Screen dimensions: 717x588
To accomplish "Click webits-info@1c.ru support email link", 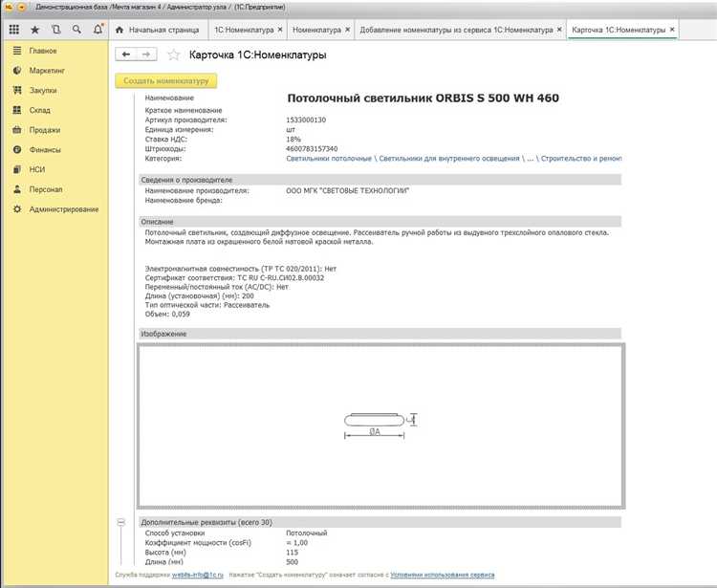I will (x=198, y=575).
